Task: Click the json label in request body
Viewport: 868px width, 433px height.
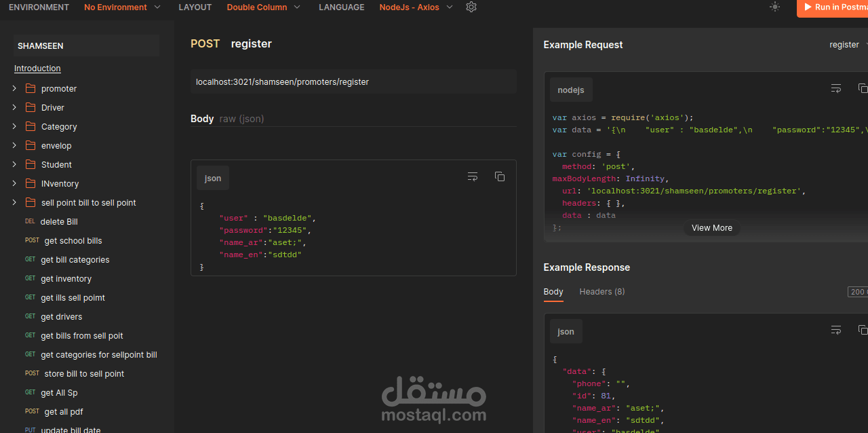Action: coord(213,178)
